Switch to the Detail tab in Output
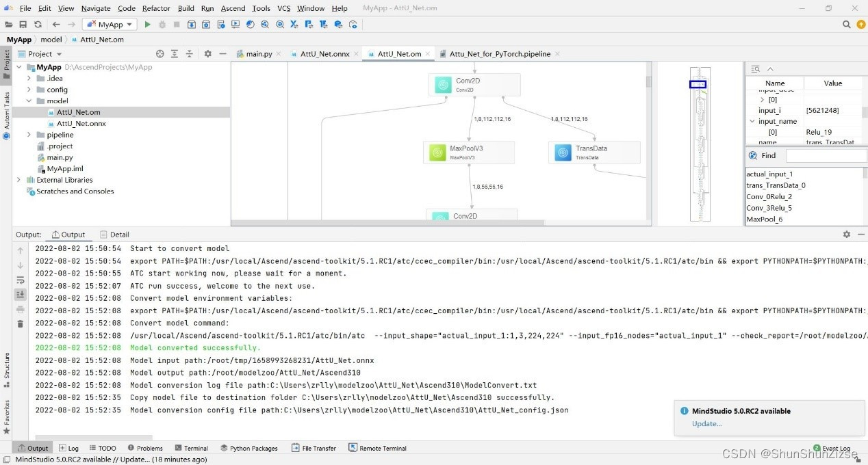 pos(114,235)
